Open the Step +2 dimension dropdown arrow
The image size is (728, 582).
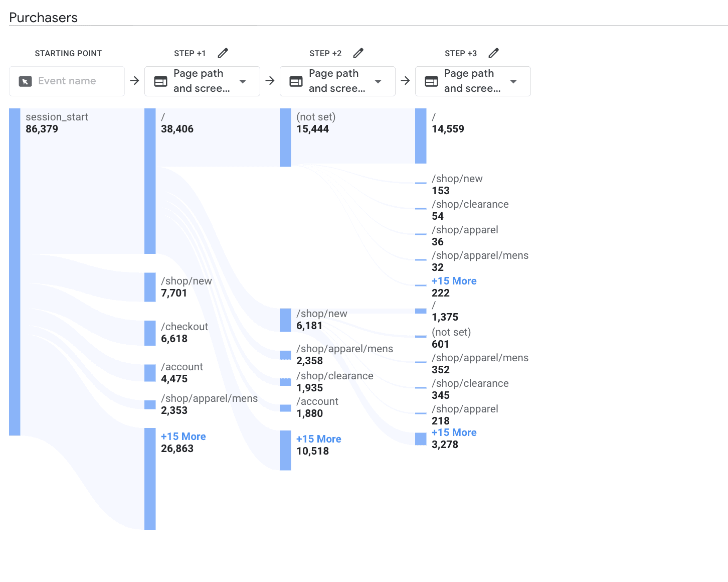378,81
